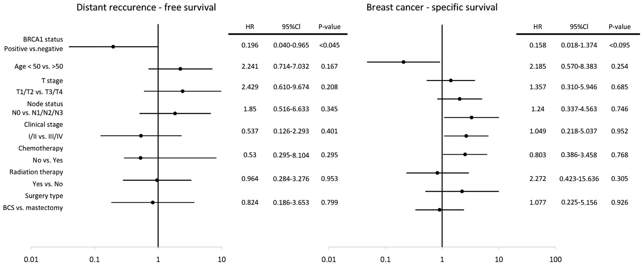Click the P-value 0.799
The image size is (644, 266).
(329, 203)
